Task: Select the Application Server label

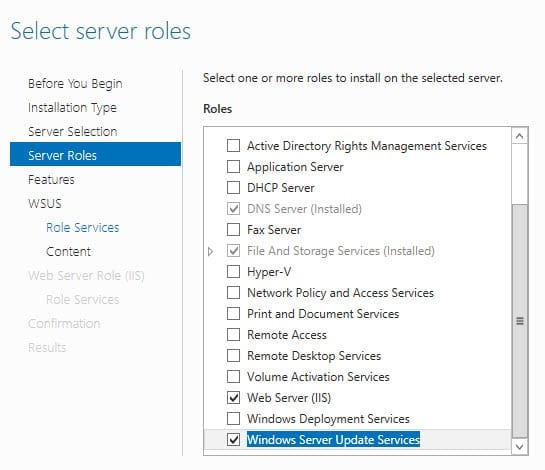Action: coord(295,167)
